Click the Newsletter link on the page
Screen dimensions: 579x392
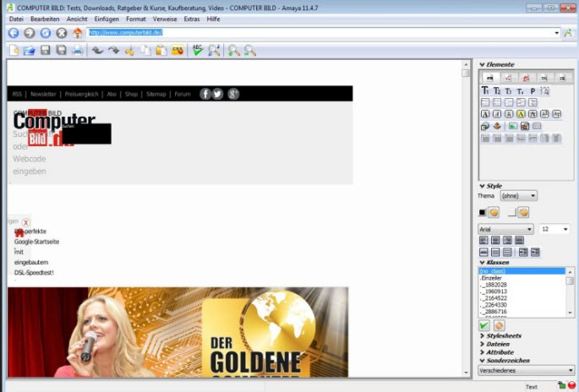coord(43,94)
